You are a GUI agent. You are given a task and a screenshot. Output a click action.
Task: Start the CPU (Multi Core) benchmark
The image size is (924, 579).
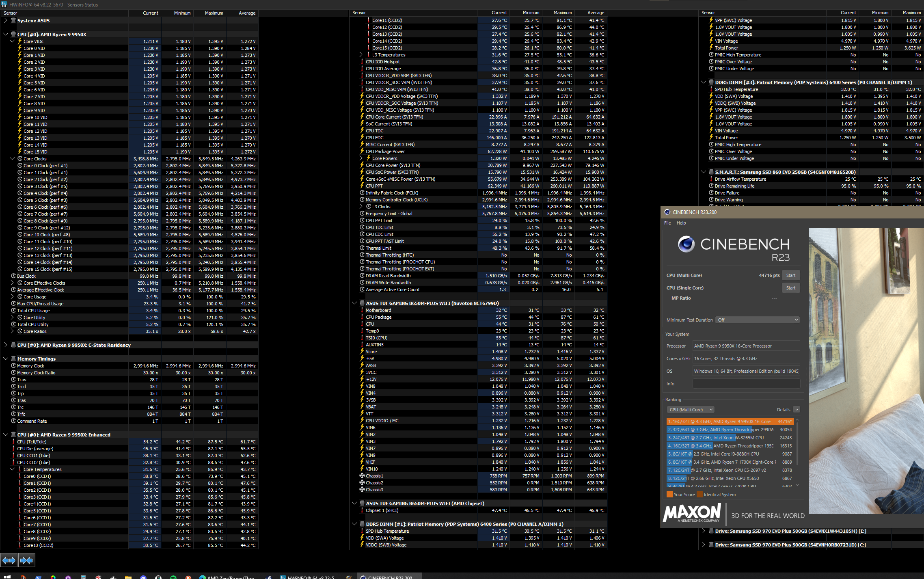click(x=790, y=275)
